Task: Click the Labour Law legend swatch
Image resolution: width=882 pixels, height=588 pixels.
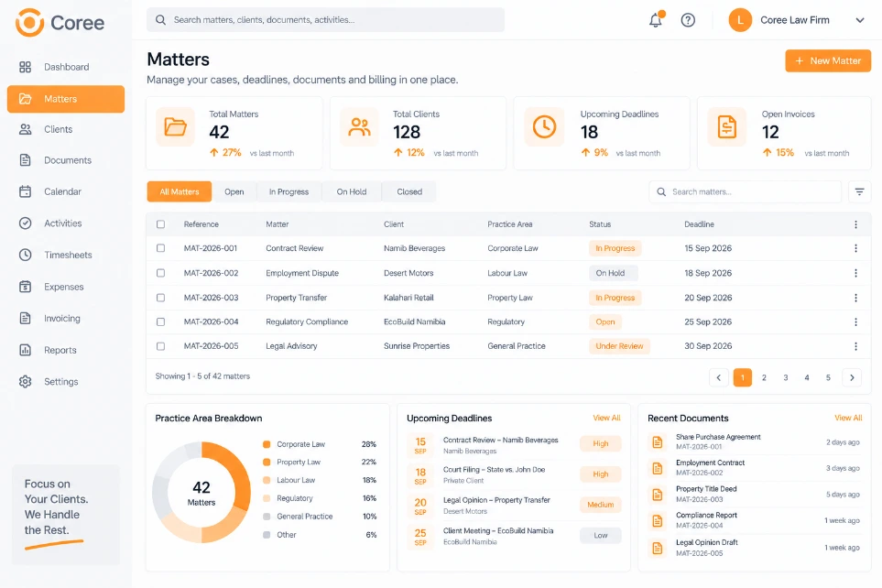Action: pos(267,481)
